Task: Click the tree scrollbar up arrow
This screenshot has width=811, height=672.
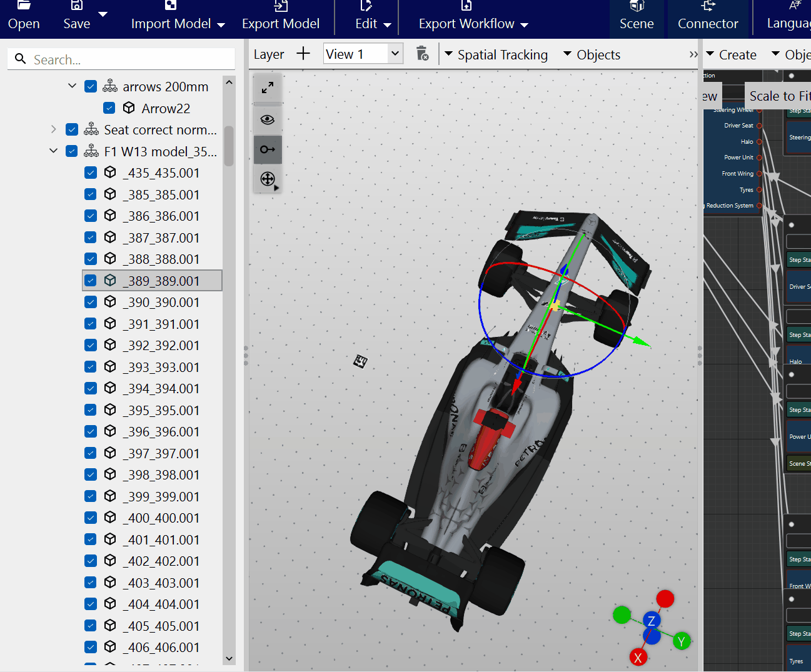Action: pyautogui.click(x=229, y=82)
